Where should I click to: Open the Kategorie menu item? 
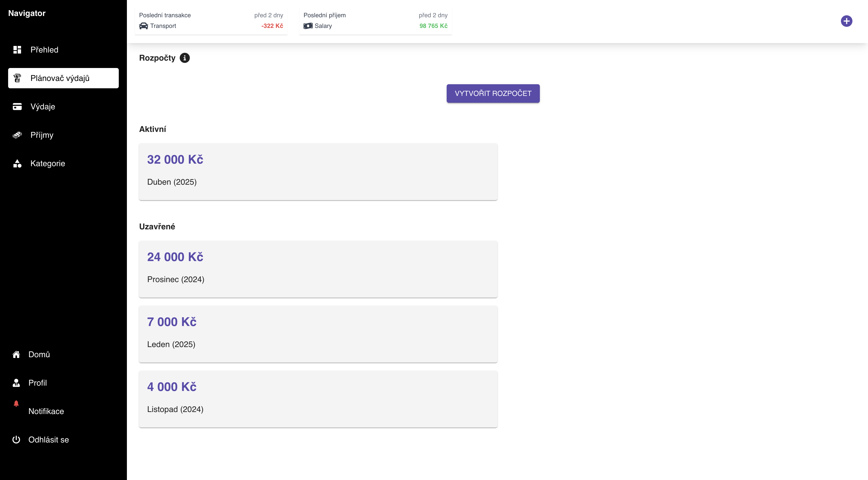point(47,163)
